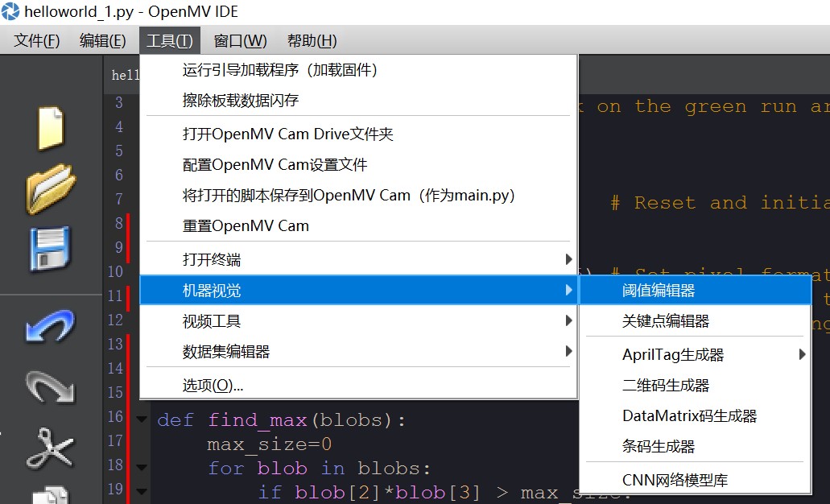Open the 阈值编辑器 tool

[696, 290]
